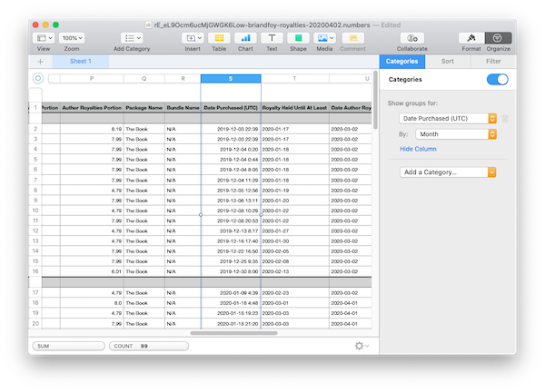This screenshot has width=545, height=392.
Task: Click the Royalty Held Until At Least header
Action: coord(294,108)
